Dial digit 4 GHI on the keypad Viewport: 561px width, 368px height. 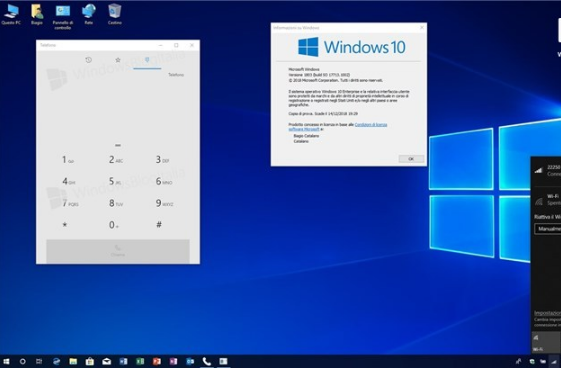tap(69, 181)
